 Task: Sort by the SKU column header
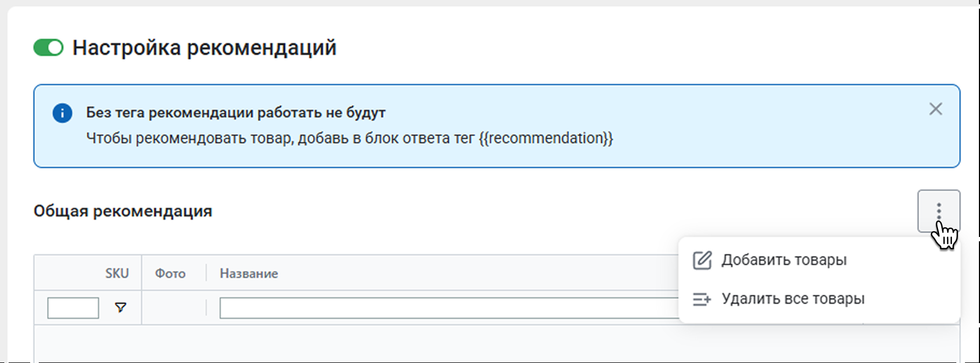click(117, 274)
